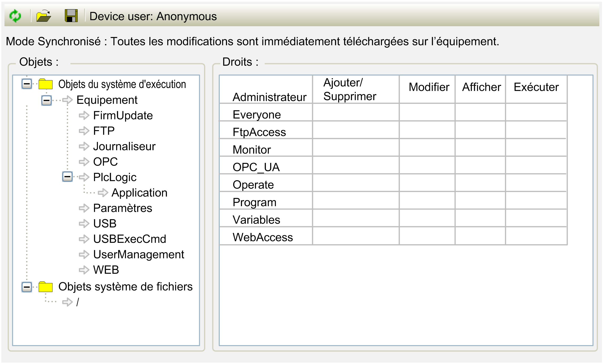Collapse the Objets système de fichiers node
The width and height of the screenshot is (603, 364).
[27, 287]
